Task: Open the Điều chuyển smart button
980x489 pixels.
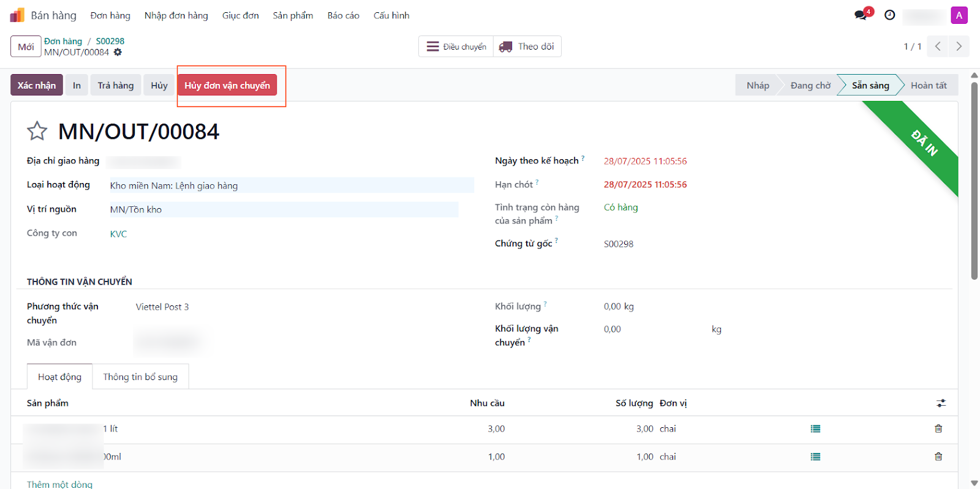Action: point(456,47)
